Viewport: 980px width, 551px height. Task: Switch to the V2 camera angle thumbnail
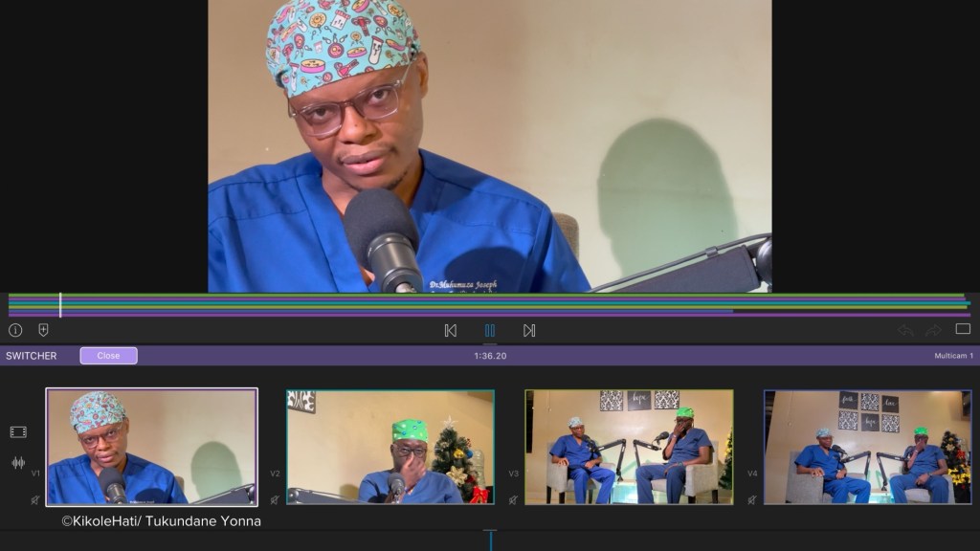(390, 446)
